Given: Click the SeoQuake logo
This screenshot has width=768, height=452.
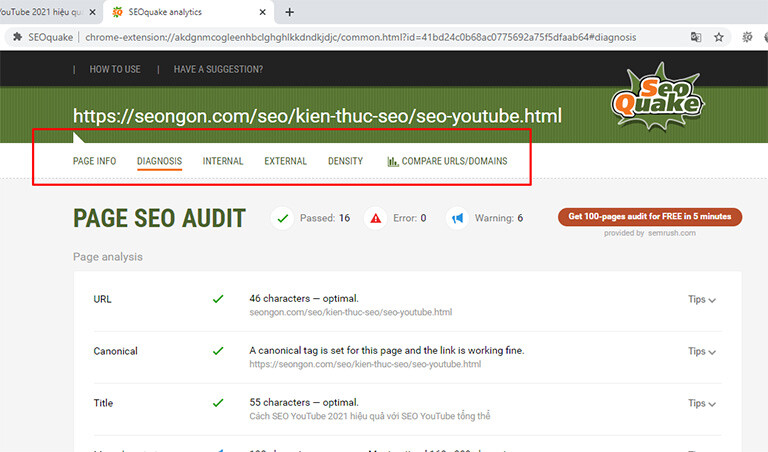Looking at the screenshot, I should tap(657, 96).
